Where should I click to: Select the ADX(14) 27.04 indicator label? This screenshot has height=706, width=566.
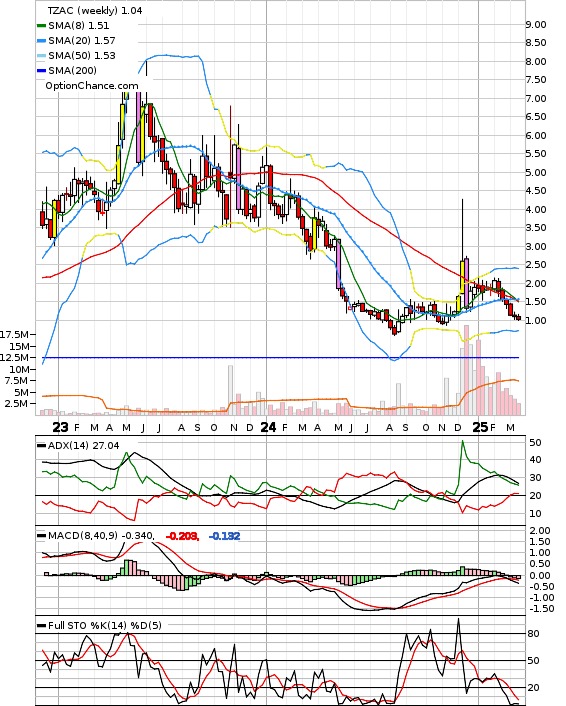tap(84, 446)
